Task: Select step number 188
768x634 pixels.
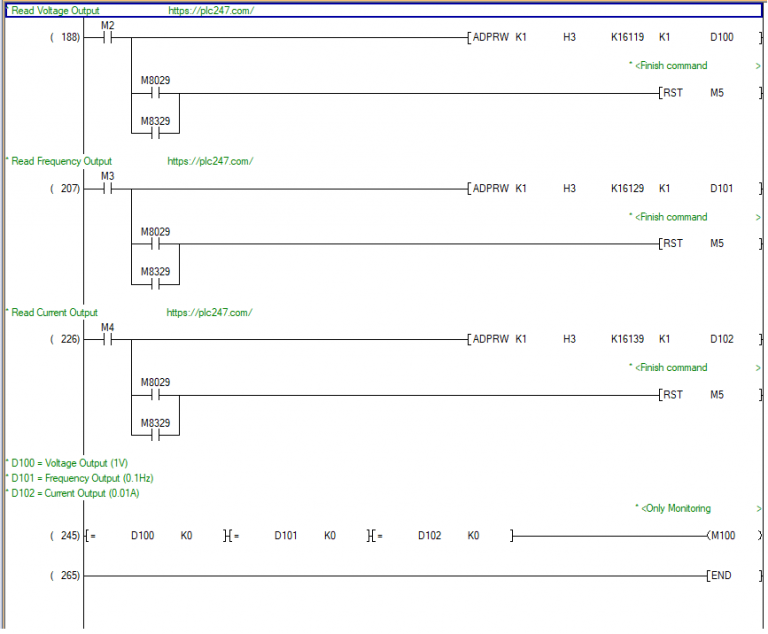Action: tap(65, 37)
